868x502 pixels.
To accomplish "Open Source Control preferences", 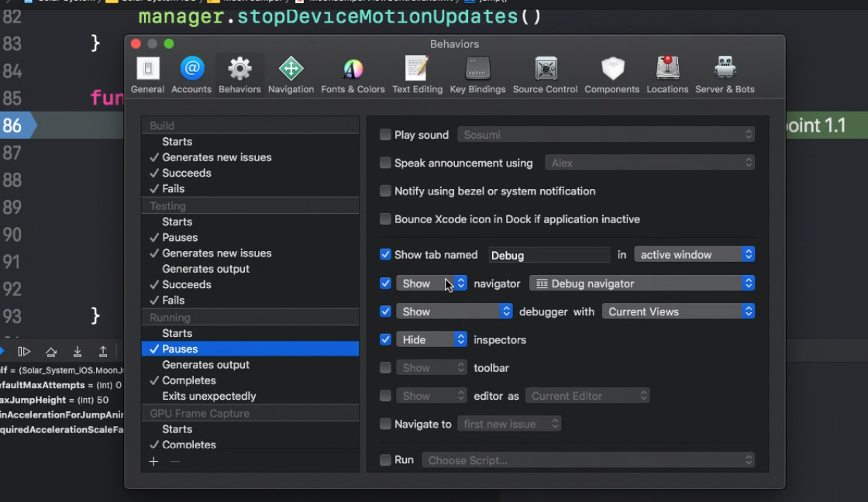I will [x=546, y=74].
